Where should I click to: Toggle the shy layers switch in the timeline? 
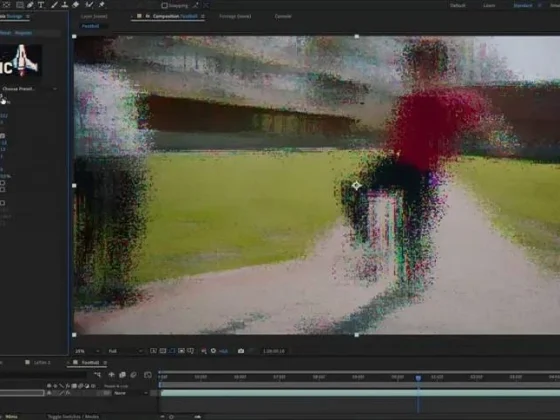click(111, 375)
